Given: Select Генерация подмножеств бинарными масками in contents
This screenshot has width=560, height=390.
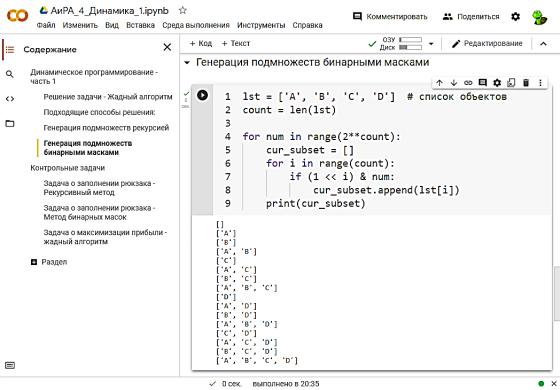Looking at the screenshot, I should [x=88, y=148].
